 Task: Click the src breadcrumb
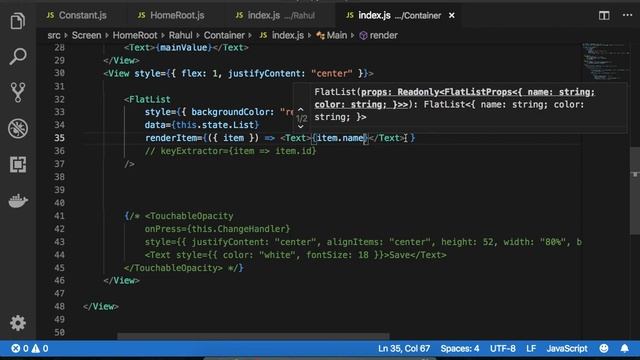coord(53,36)
